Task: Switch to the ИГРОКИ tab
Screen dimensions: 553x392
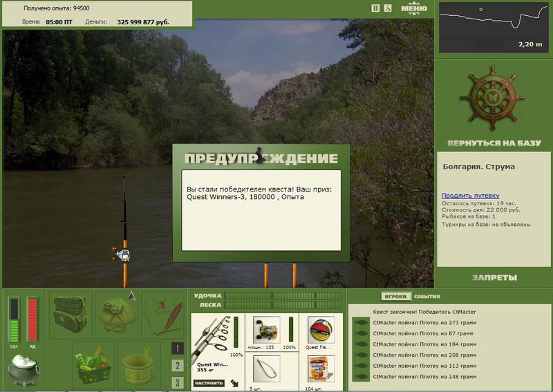Action: click(395, 297)
